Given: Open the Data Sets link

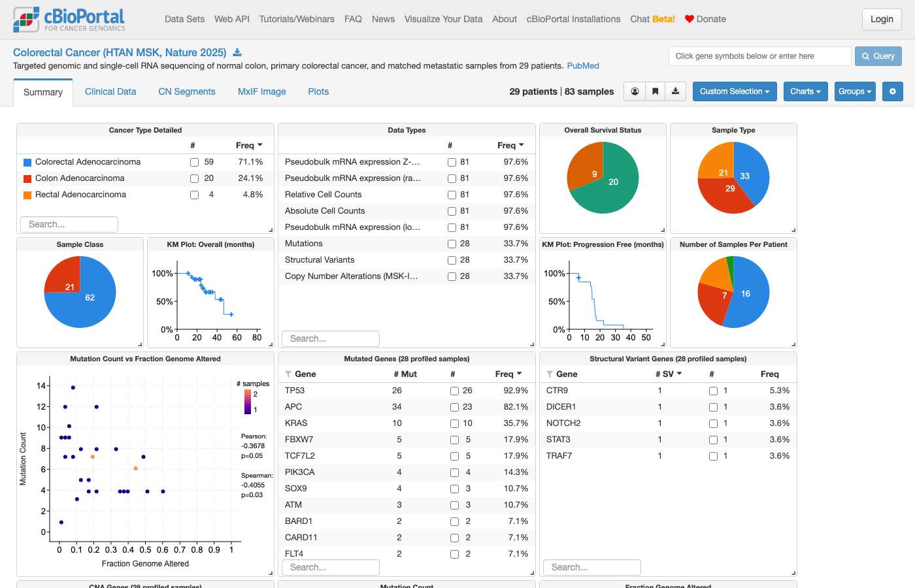Looking at the screenshot, I should [184, 19].
